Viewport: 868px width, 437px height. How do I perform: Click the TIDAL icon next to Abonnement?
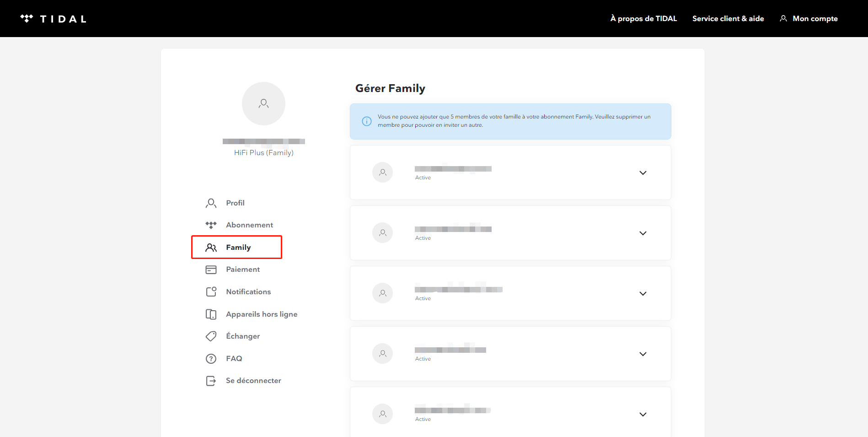[211, 225]
